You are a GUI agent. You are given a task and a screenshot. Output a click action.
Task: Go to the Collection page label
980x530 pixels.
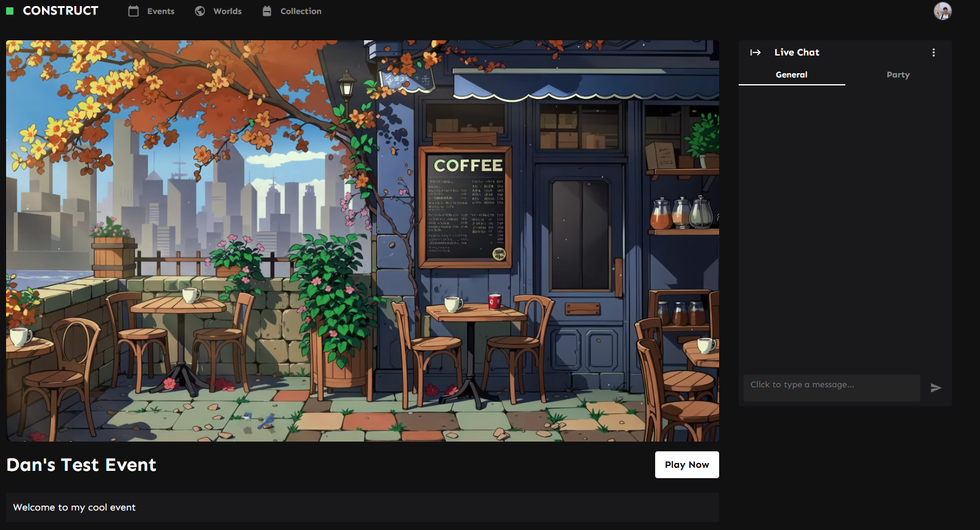[x=300, y=11]
